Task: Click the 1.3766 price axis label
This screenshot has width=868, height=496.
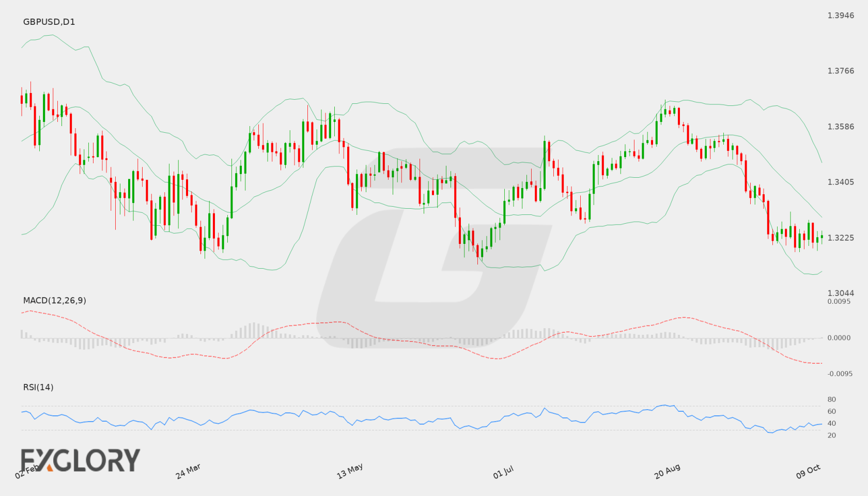Action: 841,71
